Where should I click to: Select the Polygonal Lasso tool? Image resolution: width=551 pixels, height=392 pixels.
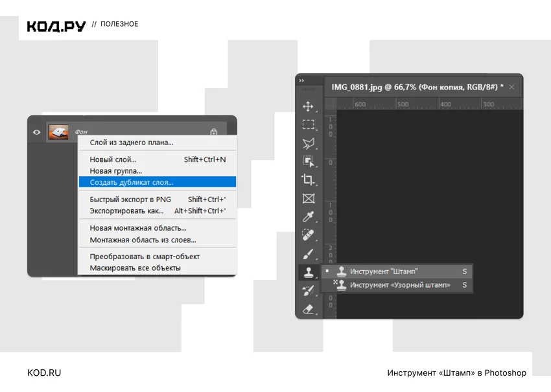308,143
